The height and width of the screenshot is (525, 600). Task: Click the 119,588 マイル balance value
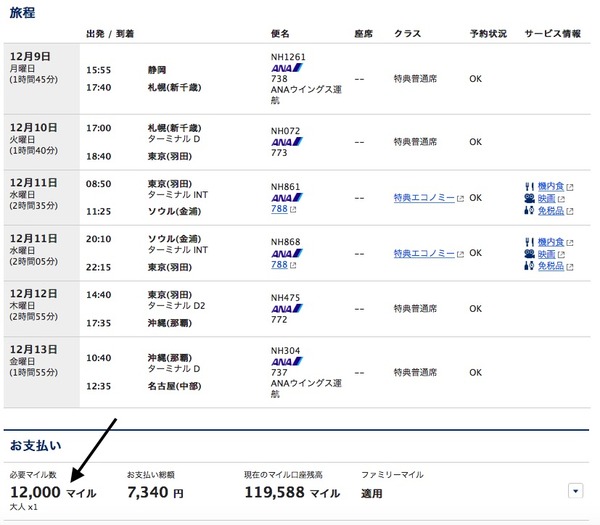pos(292,492)
